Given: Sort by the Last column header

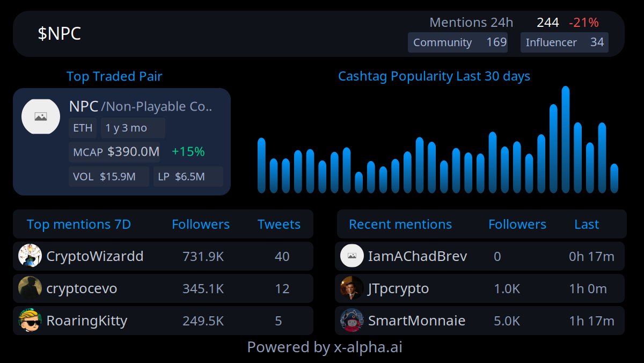Looking at the screenshot, I should click(x=587, y=224).
